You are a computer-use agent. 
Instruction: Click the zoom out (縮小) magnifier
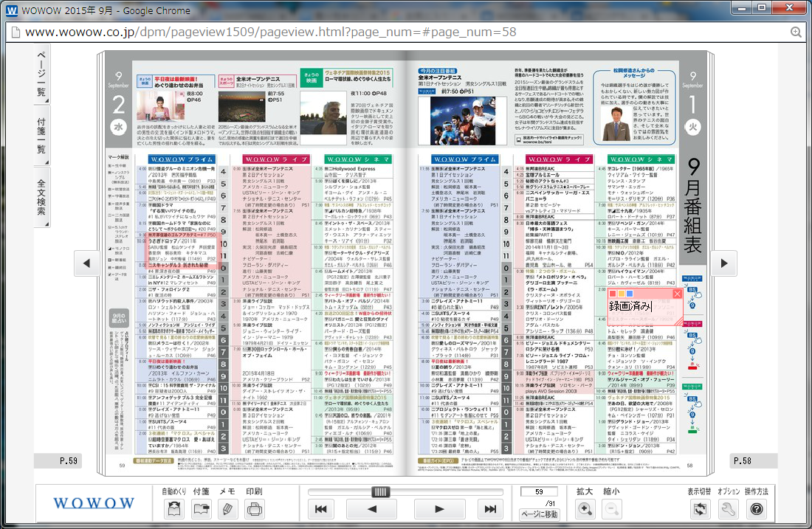pos(612,509)
